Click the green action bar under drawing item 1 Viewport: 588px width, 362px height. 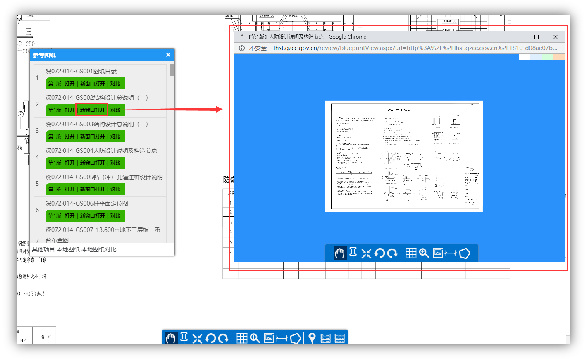(x=85, y=83)
